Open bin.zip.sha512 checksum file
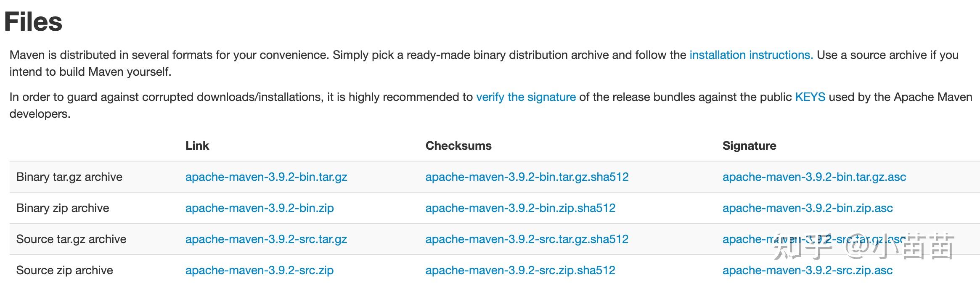 click(x=520, y=208)
